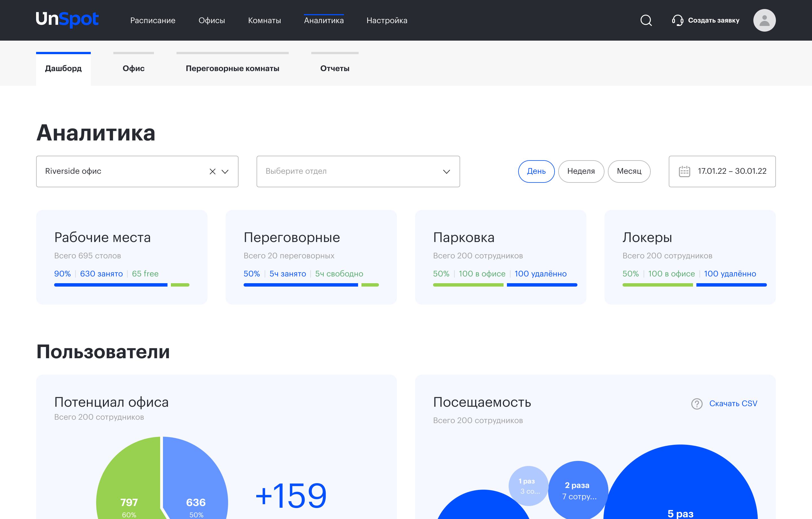Select the Неделя period toggle
Viewport: 812px width, 519px height.
point(581,171)
